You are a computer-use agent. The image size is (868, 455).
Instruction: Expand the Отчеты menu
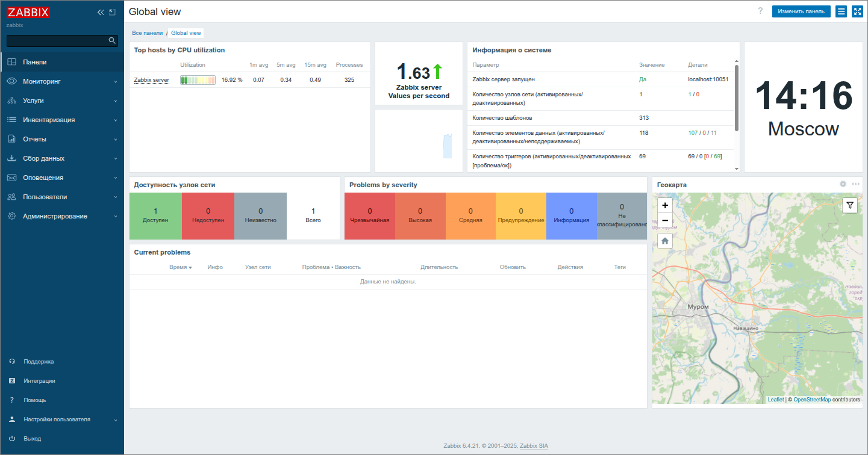pos(62,139)
